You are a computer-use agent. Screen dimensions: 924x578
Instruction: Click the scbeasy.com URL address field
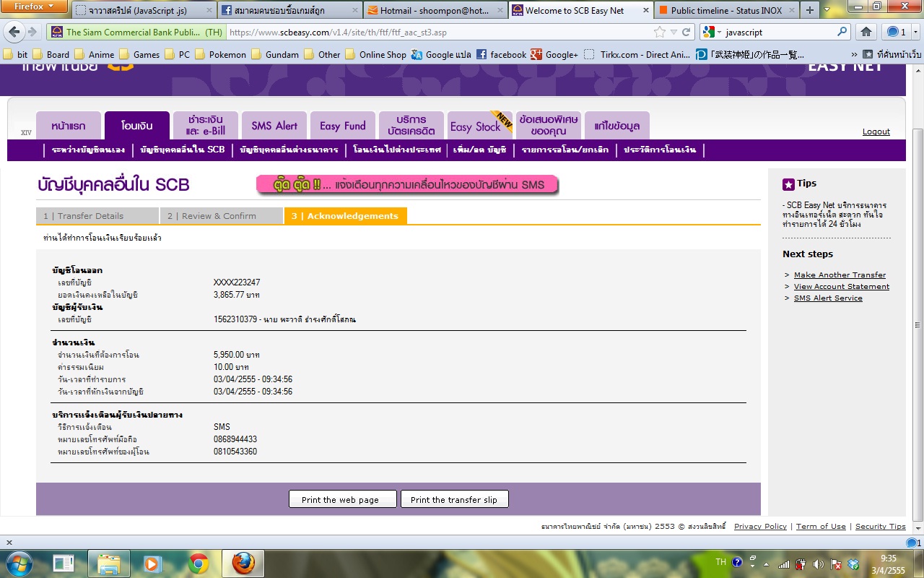pos(438,32)
